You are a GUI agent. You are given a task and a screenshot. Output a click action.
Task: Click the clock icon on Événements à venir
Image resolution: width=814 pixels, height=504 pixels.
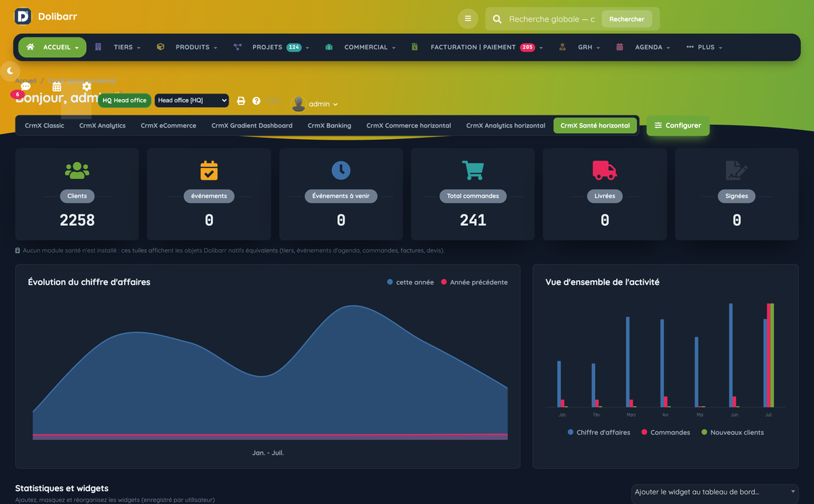[341, 170]
